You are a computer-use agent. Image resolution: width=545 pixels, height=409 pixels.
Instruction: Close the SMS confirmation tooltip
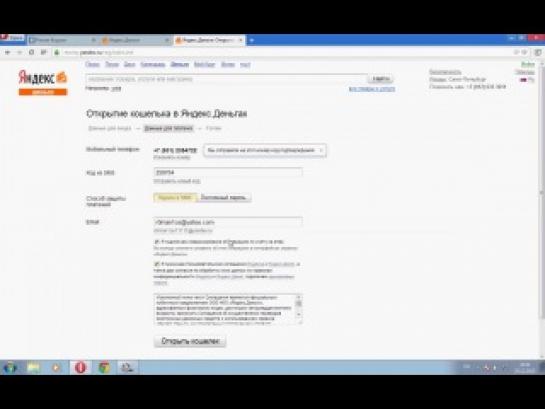point(321,150)
